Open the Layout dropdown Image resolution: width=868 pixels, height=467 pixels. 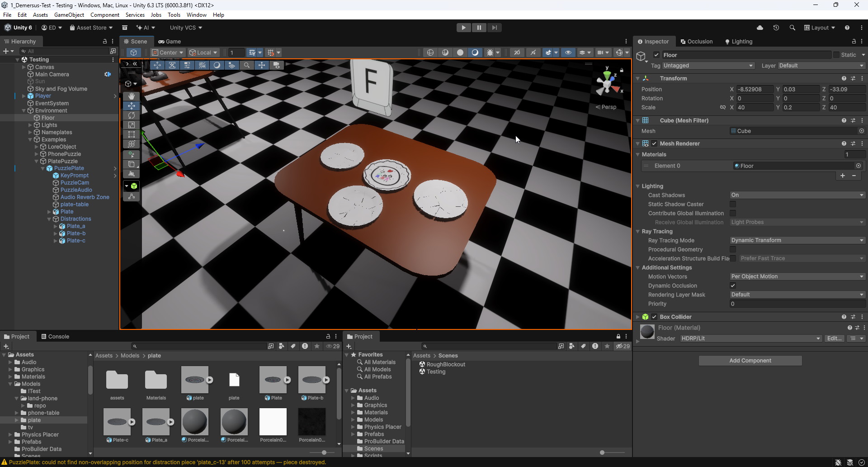point(819,28)
